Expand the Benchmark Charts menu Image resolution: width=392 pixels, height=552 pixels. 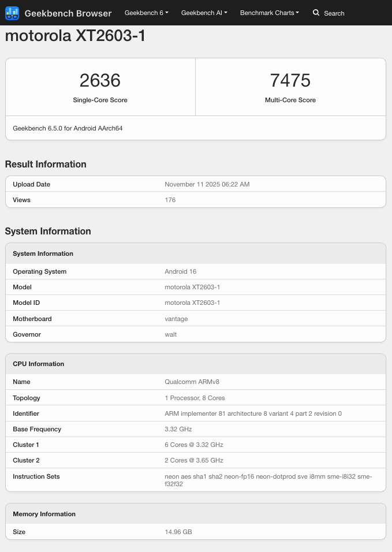click(x=269, y=13)
